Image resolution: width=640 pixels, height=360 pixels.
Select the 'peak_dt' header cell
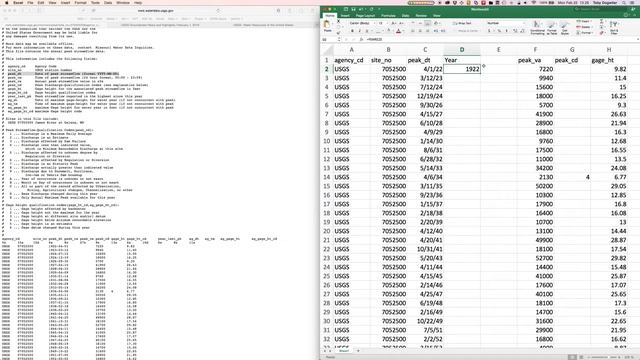click(425, 60)
